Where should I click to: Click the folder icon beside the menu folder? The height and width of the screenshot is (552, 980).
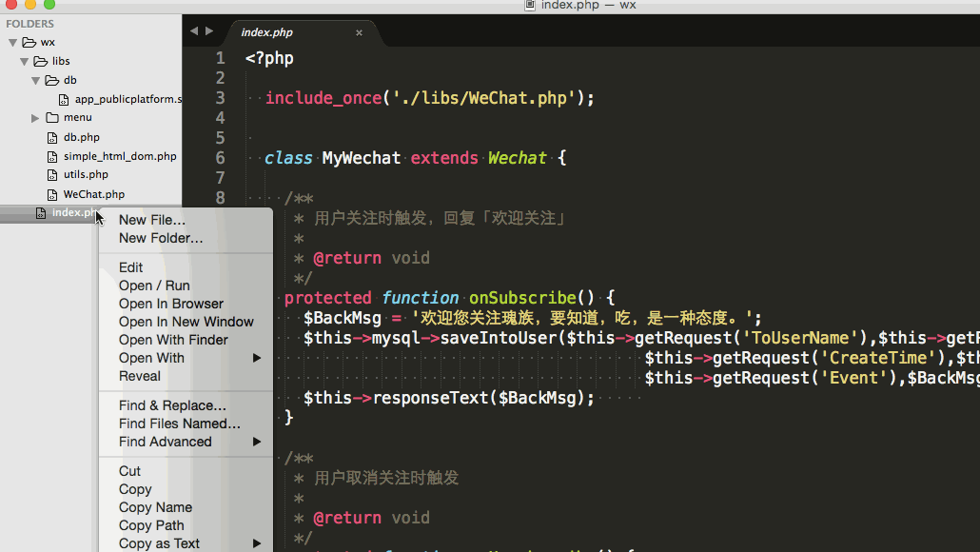coord(51,118)
